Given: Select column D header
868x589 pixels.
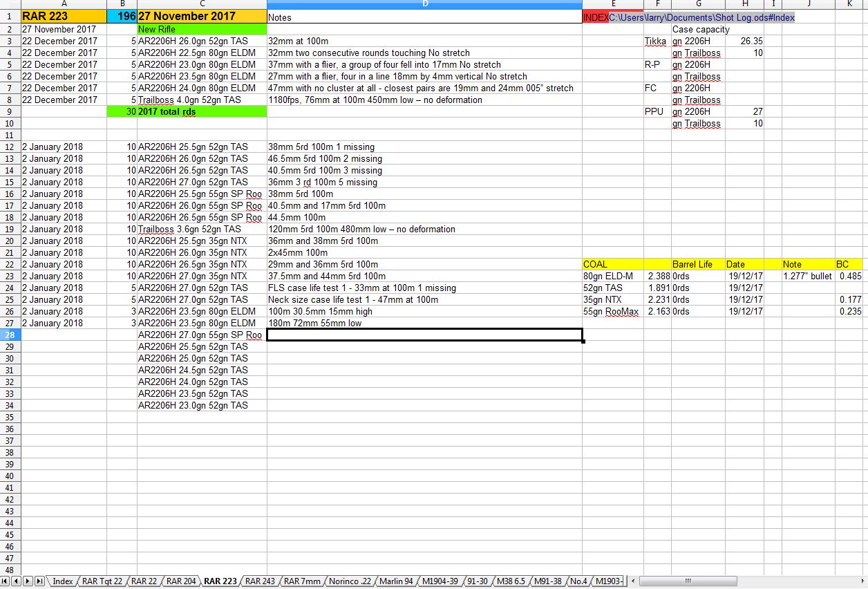Looking at the screenshot, I should coord(424,4).
